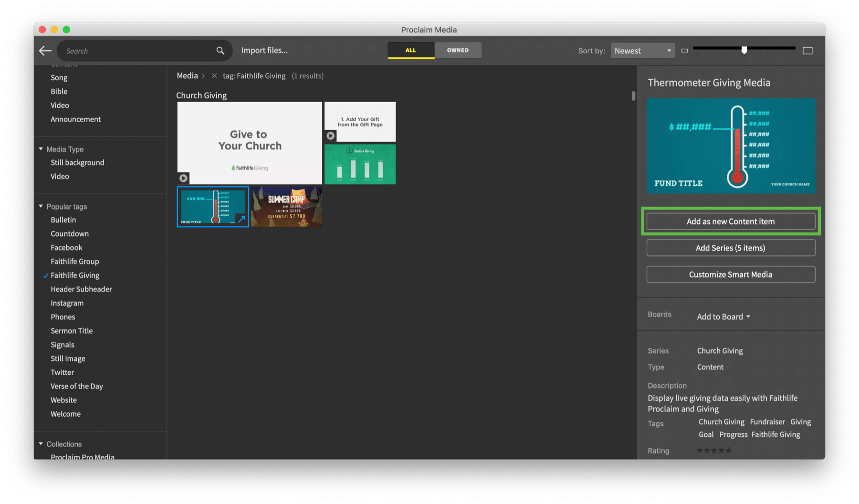Select the Website tag

[64, 400]
